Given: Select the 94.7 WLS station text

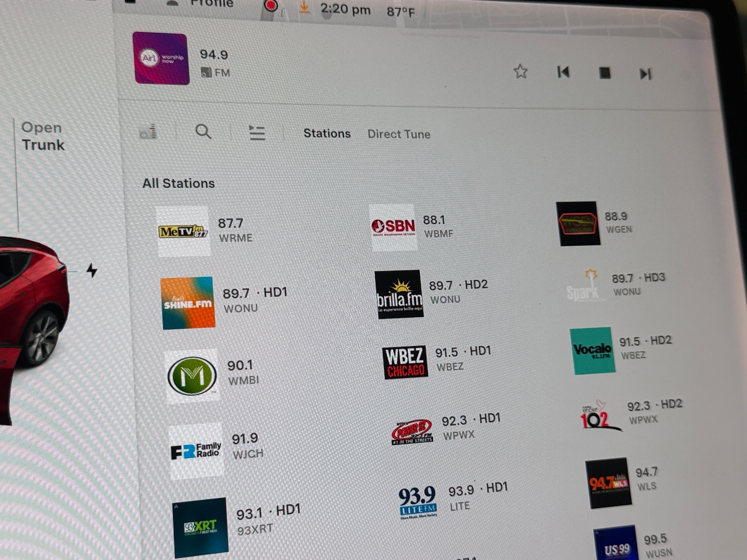Looking at the screenshot, I should point(647,479).
